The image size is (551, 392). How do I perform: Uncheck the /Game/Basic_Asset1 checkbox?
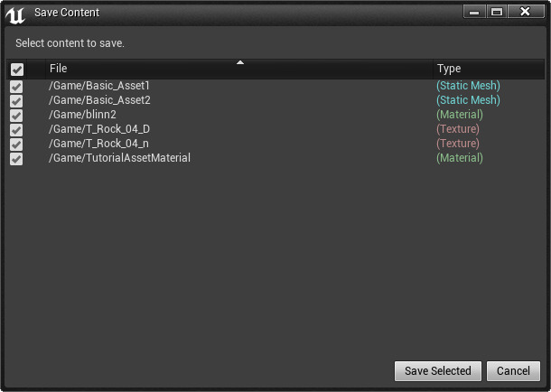pyautogui.click(x=16, y=87)
